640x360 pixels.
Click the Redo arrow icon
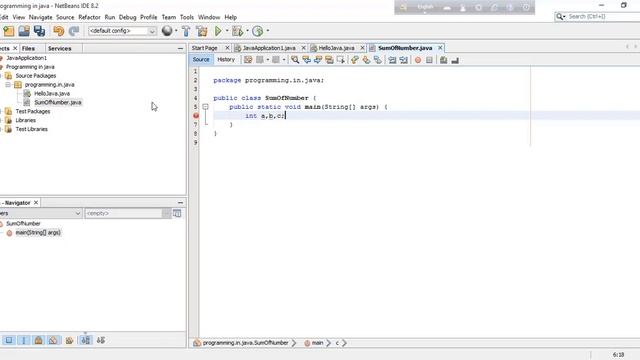tap(74, 31)
